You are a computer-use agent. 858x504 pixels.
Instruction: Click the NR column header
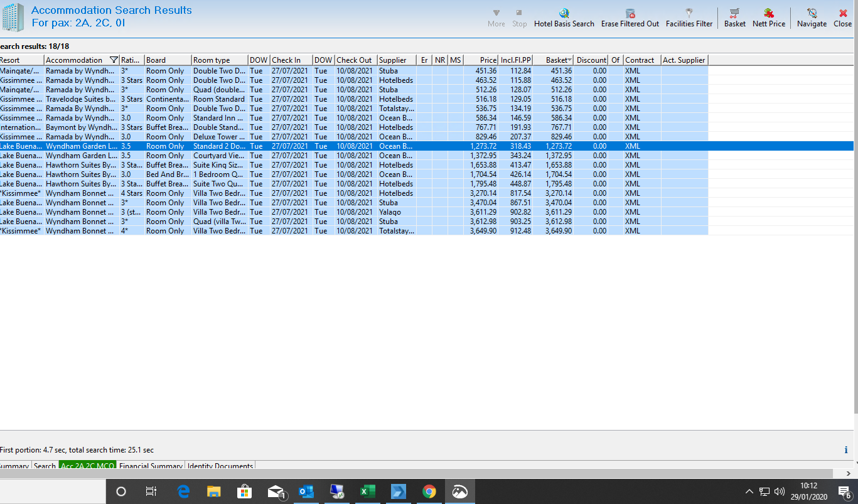coord(440,60)
